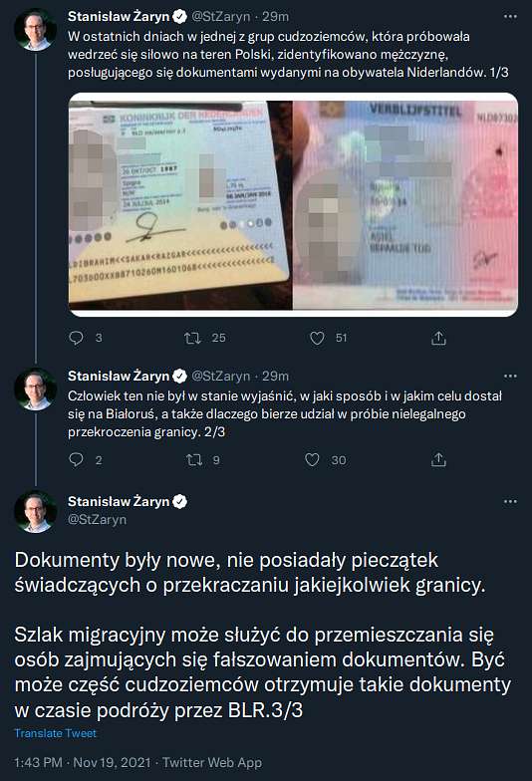Open the 29m timestamp on second tweet
532x781 pixels.
275,377
